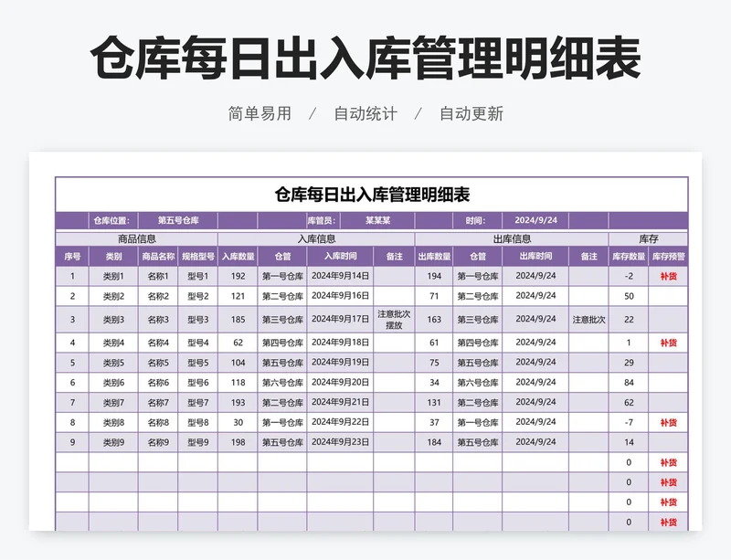Click the 出库信息 group header
The height and width of the screenshot is (560, 731).
point(512,239)
